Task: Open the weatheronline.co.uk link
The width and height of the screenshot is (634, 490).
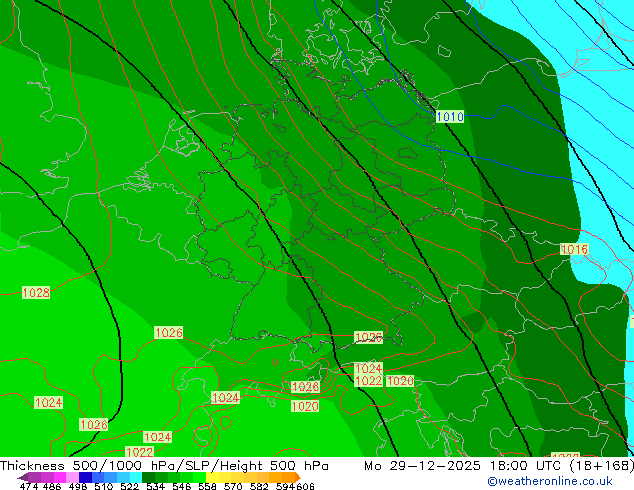Action: tap(550, 481)
